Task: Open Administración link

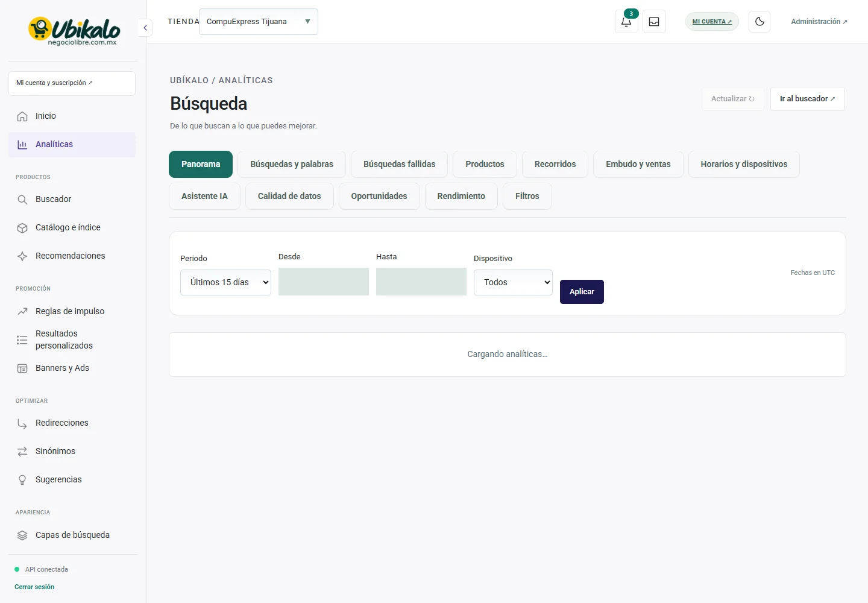Action: [x=819, y=22]
